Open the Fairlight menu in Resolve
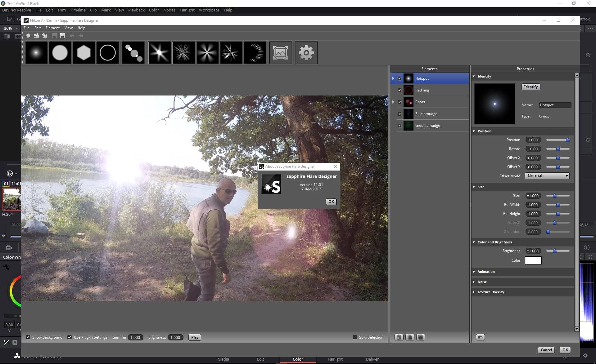 [x=187, y=10]
